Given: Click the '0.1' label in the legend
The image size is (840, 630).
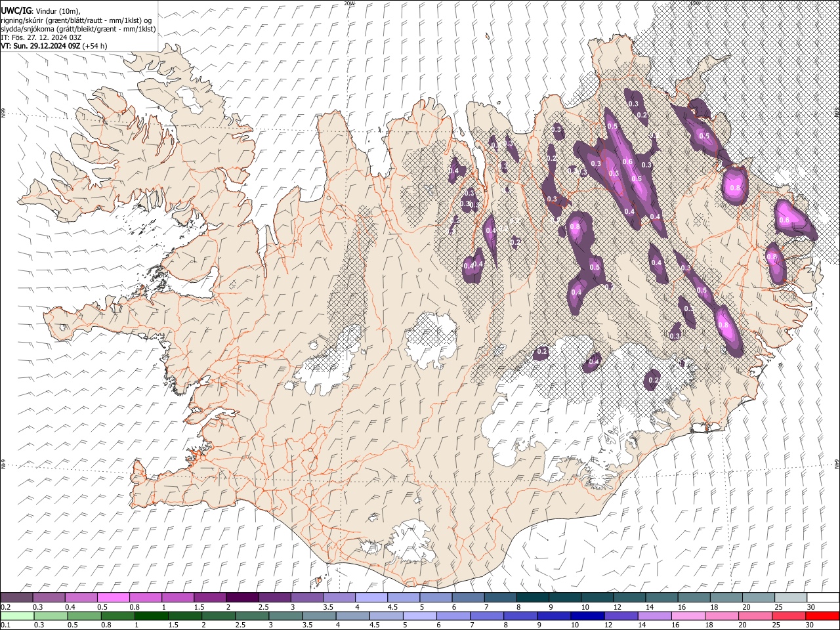Looking at the screenshot, I should coord(5,625).
